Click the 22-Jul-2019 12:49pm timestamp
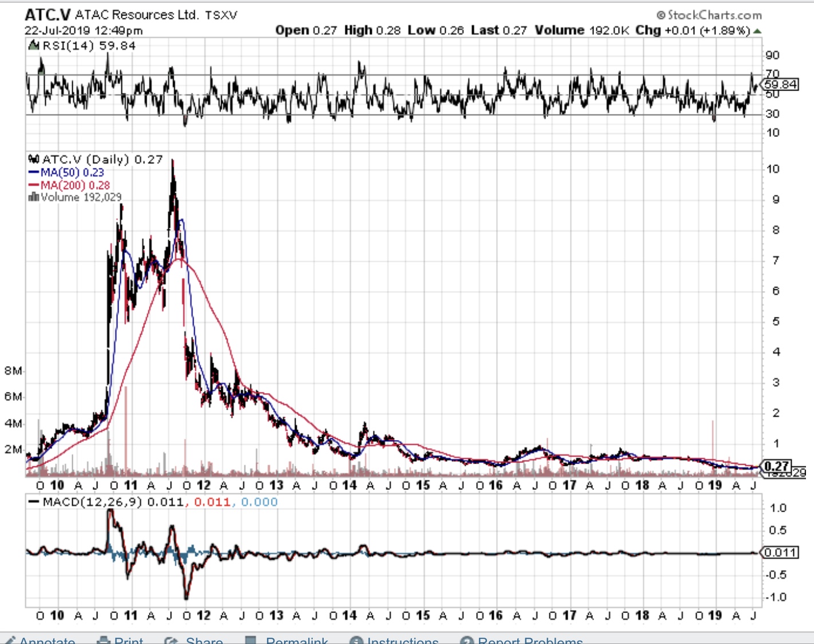 pos(84,30)
